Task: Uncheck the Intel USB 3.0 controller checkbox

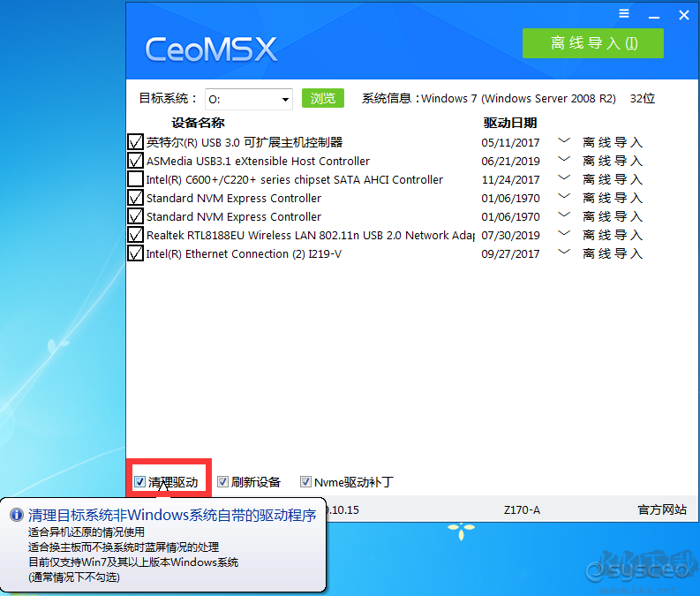Action: tap(135, 142)
